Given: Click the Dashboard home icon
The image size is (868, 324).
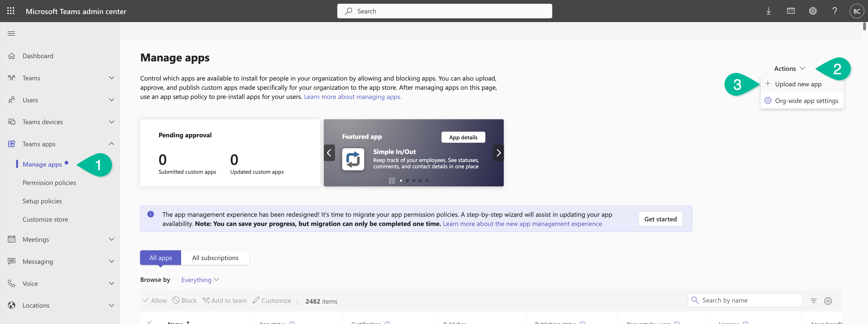Looking at the screenshot, I should point(11,56).
